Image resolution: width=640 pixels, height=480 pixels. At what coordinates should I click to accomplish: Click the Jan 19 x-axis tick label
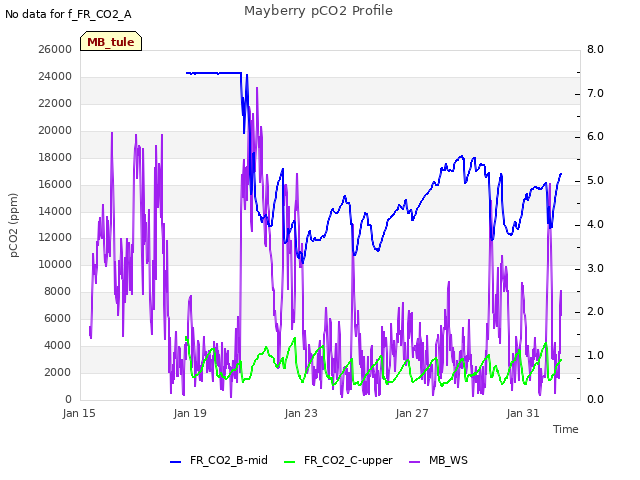pyautogui.click(x=190, y=413)
